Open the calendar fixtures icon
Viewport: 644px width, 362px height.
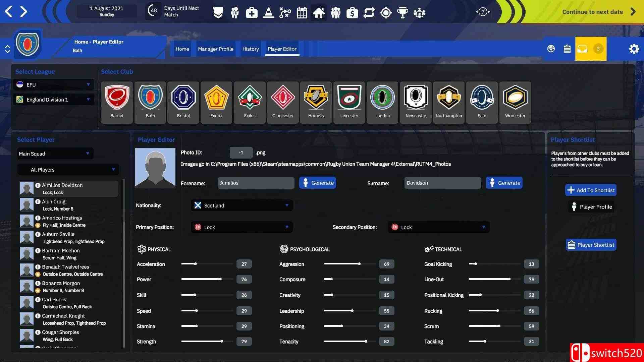click(x=302, y=13)
